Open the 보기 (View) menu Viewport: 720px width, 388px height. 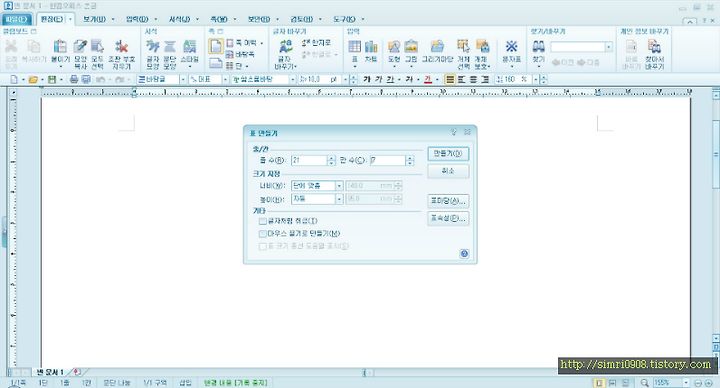94,19
